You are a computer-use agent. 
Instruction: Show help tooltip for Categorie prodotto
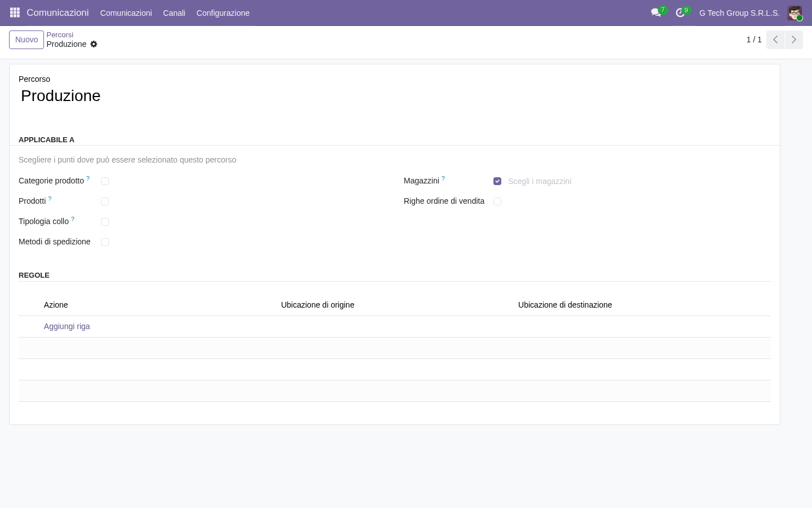[x=88, y=178]
